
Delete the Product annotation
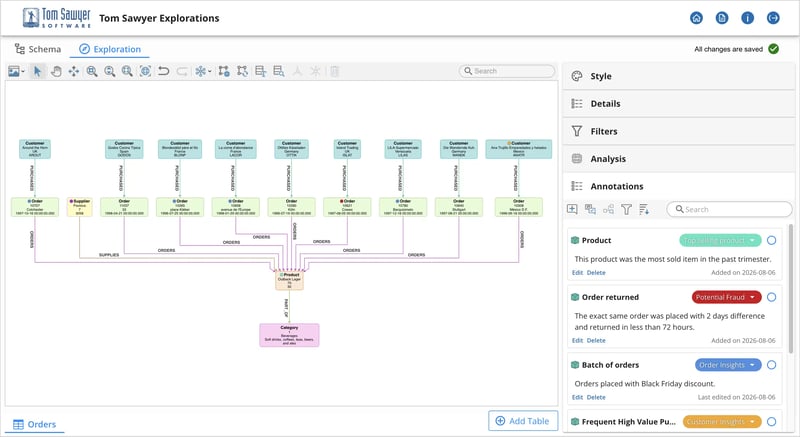click(596, 273)
